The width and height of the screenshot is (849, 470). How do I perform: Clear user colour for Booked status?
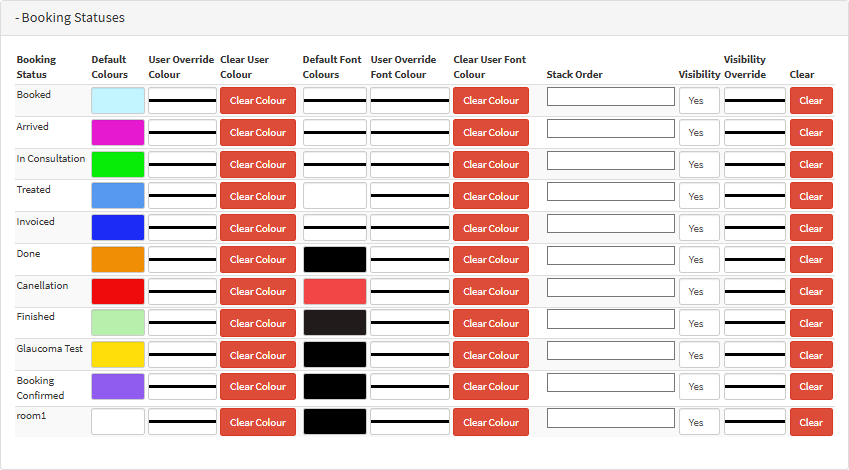pyautogui.click(x=258, y=100)
